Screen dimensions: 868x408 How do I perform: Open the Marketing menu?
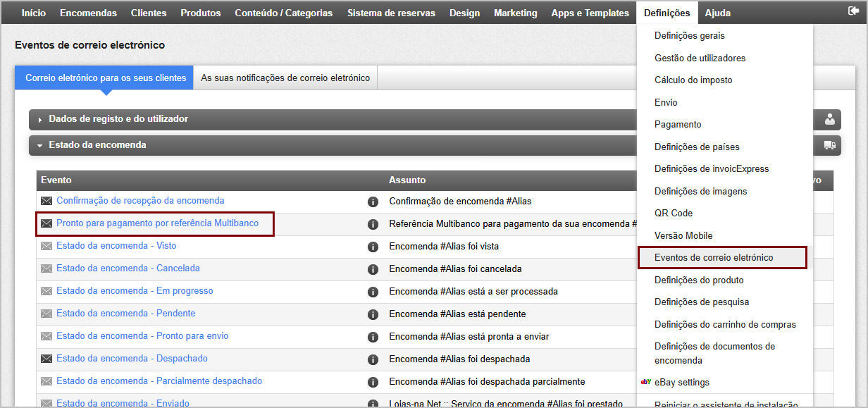(x=516, y=13)
